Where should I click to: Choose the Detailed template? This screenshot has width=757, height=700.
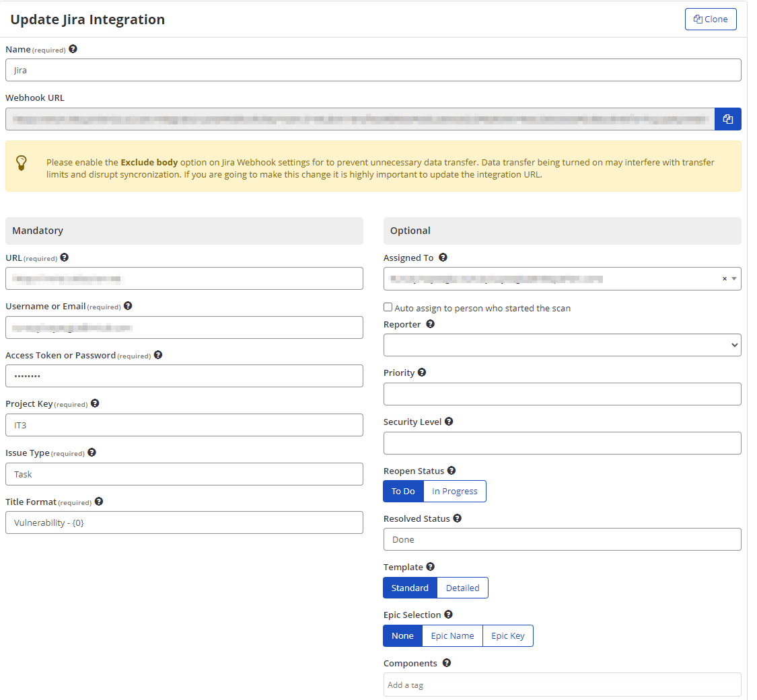(462, 588)
